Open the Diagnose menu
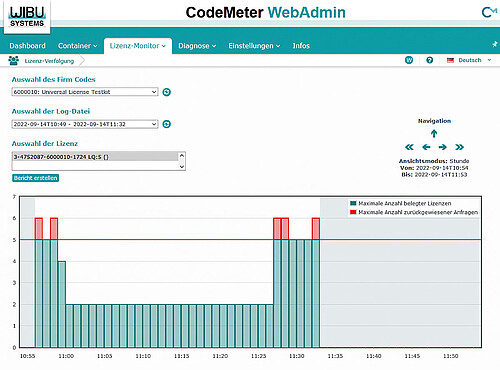 pyautogui.click(x=197, y=46)
